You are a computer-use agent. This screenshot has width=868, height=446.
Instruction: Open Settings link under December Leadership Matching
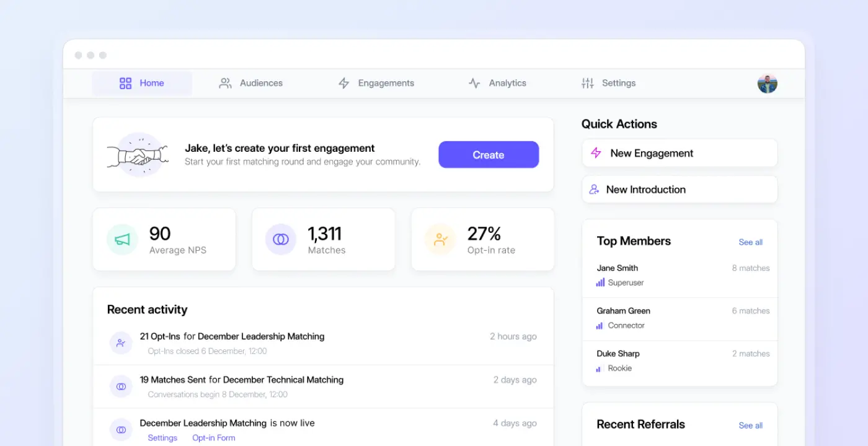click(x=162, y=438)
